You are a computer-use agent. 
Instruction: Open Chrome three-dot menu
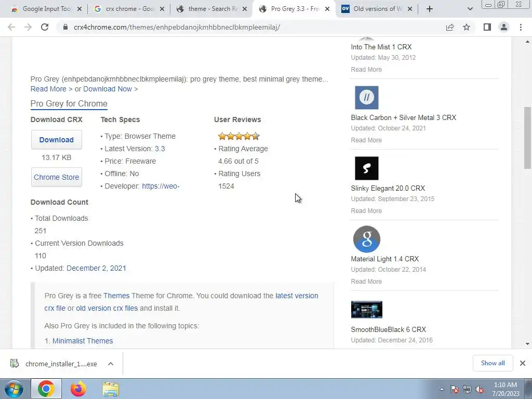click(521, 27)
